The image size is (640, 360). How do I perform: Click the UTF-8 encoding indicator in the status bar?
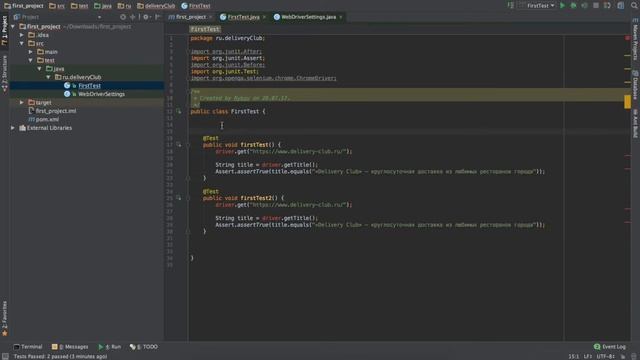[x=606, y=356]
